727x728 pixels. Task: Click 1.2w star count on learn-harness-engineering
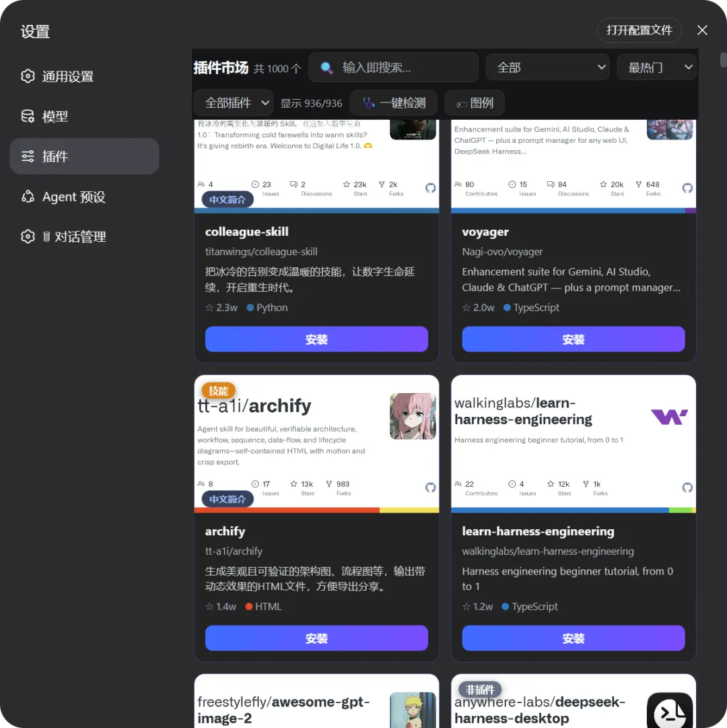(477, 606)
